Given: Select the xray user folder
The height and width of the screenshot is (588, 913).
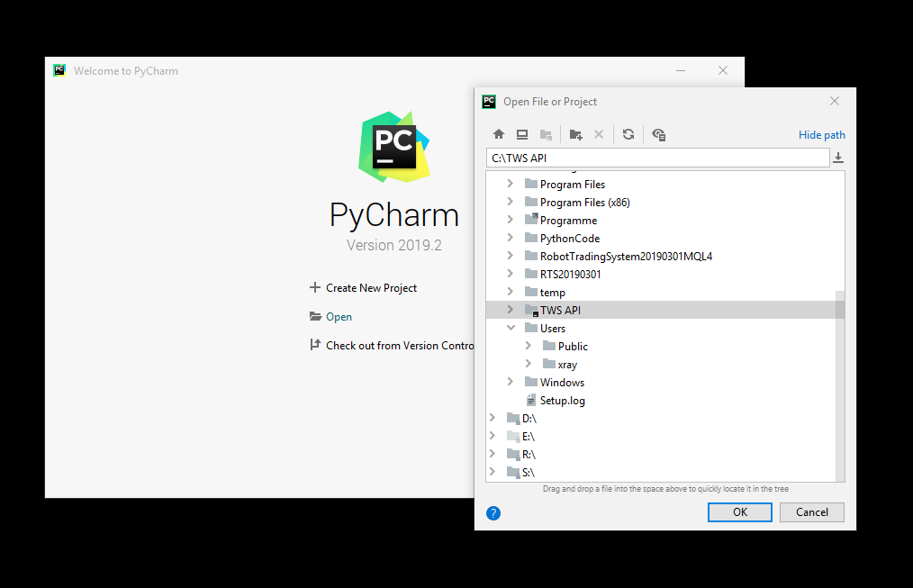Looking at the screenshot, I should click(661, 365).
